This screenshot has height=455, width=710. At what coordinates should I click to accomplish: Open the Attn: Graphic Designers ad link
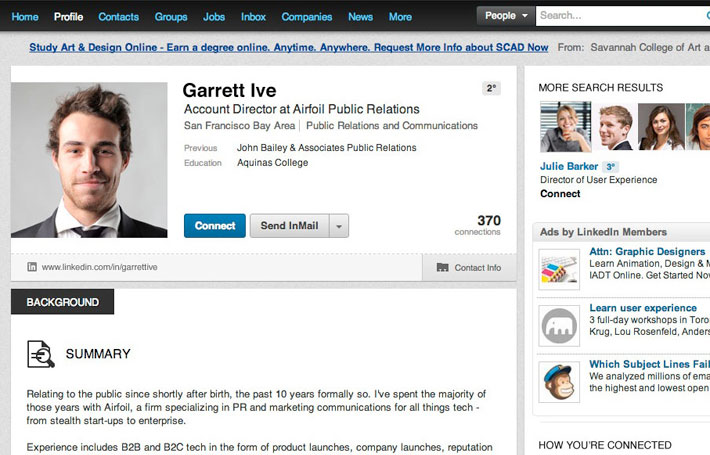[x=647, y=252]
